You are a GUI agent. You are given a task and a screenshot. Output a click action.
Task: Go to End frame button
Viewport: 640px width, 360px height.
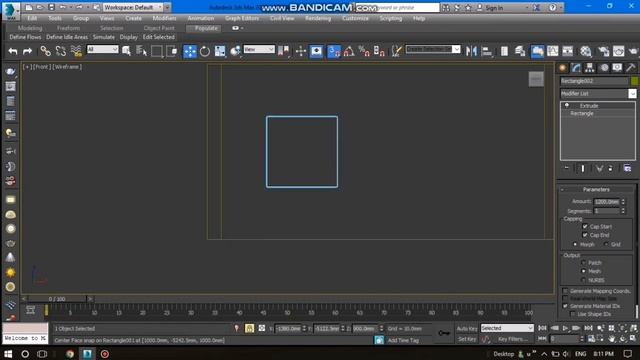click(x=588, y=328)
